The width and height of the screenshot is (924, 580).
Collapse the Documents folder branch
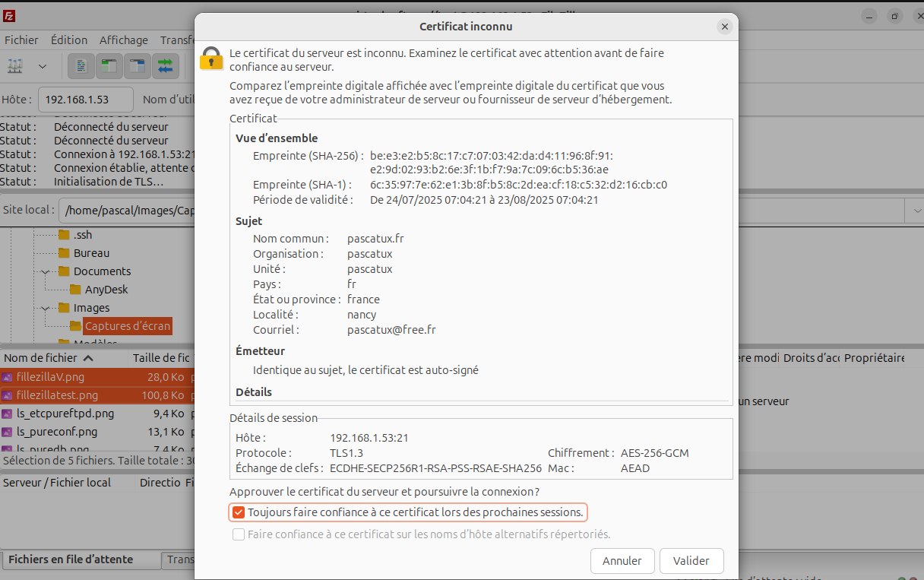(x=45, y=271)
